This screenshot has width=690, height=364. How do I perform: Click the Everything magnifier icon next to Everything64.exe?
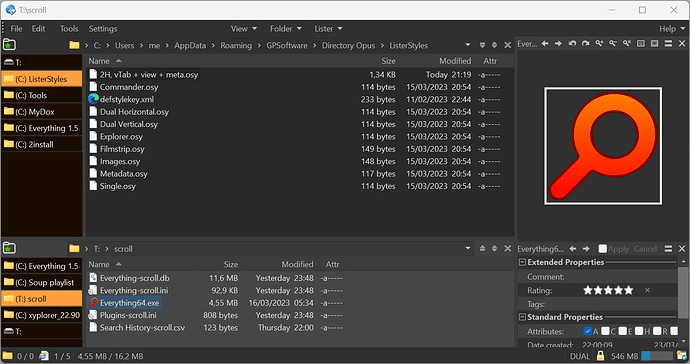[x=93, y=302]
